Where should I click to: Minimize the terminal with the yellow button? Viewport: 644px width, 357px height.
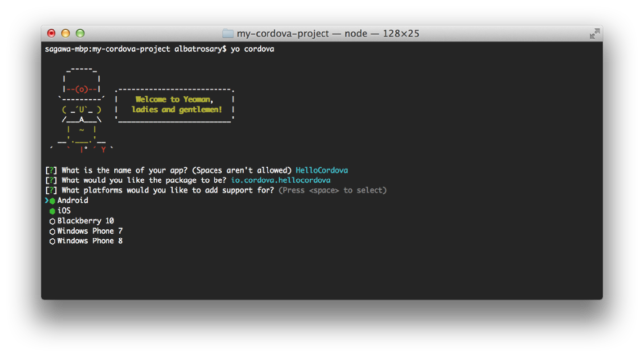[65, 33]
